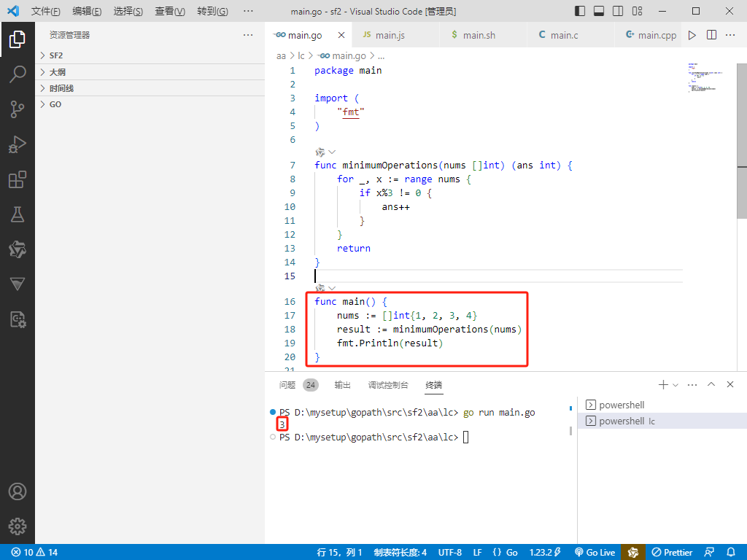Click breadcrumb folder aa
This screenshot has width=747, height=560.
point(281,55)
